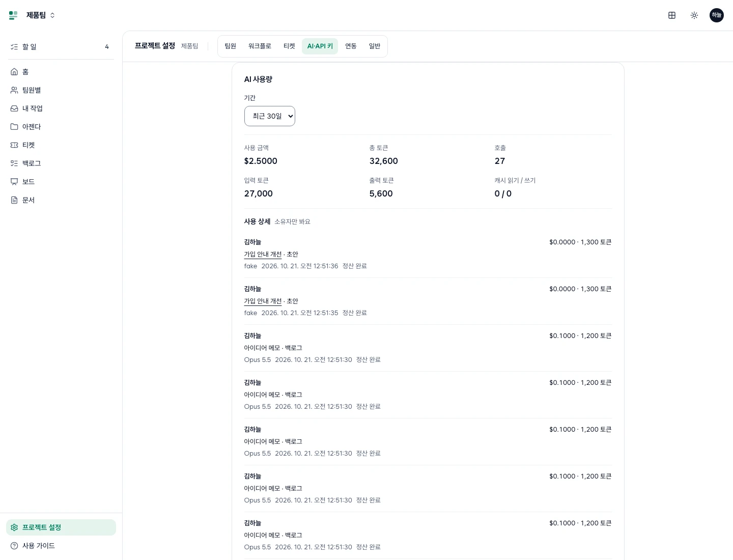Switch to the 팀원 tab

pos(231,46)
